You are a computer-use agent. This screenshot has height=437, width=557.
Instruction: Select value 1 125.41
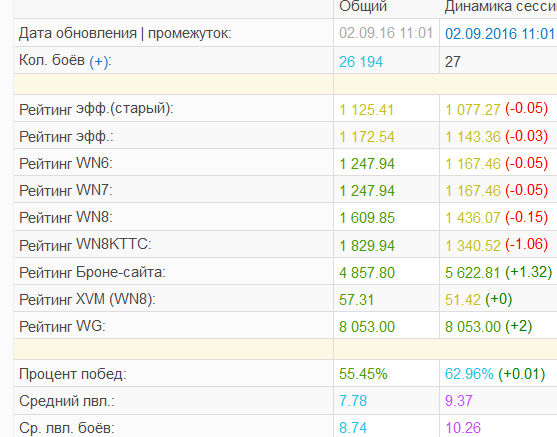tap(366, 110)
